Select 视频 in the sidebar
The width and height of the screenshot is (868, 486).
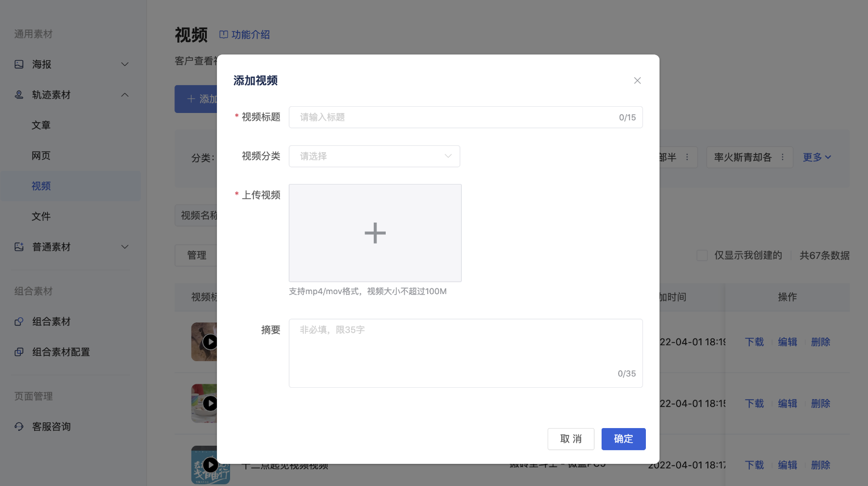coord(41,186)
